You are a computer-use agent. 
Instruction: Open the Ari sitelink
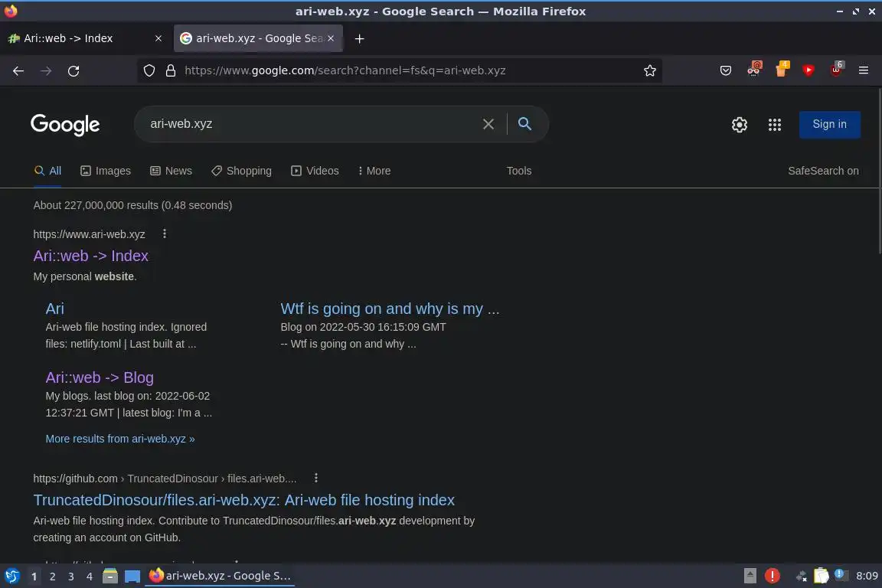[54, 309]
